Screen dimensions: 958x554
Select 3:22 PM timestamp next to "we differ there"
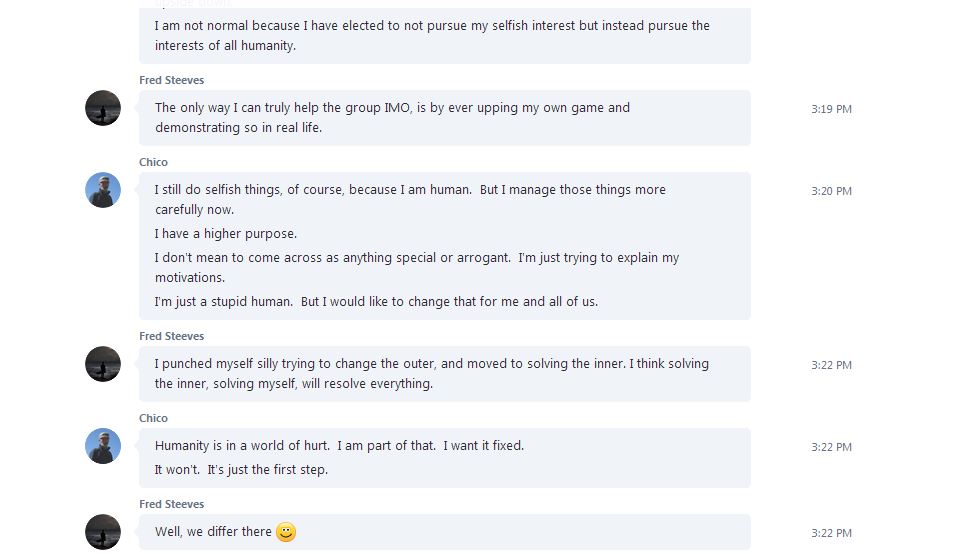(x=831, y=533)
